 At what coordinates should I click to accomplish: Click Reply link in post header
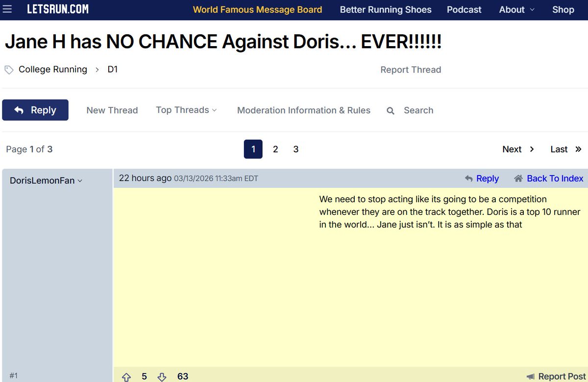[x=482, y=178]
